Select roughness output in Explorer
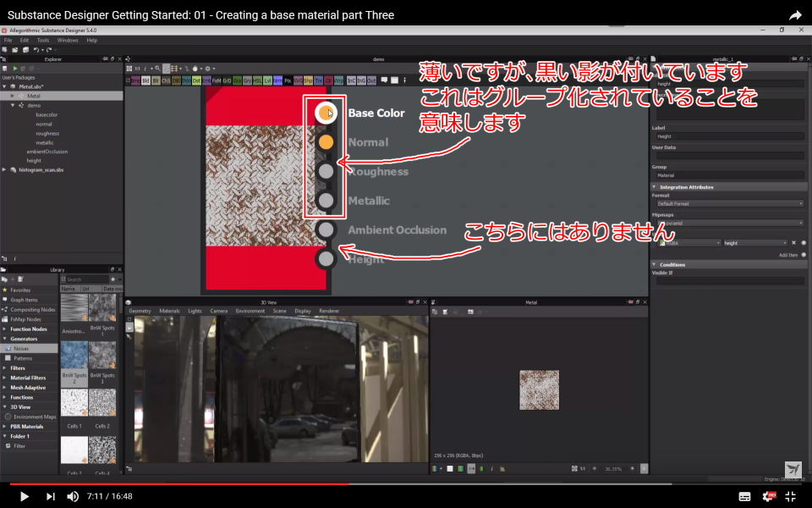Screen dimensions: 812x508 (47, 133)
